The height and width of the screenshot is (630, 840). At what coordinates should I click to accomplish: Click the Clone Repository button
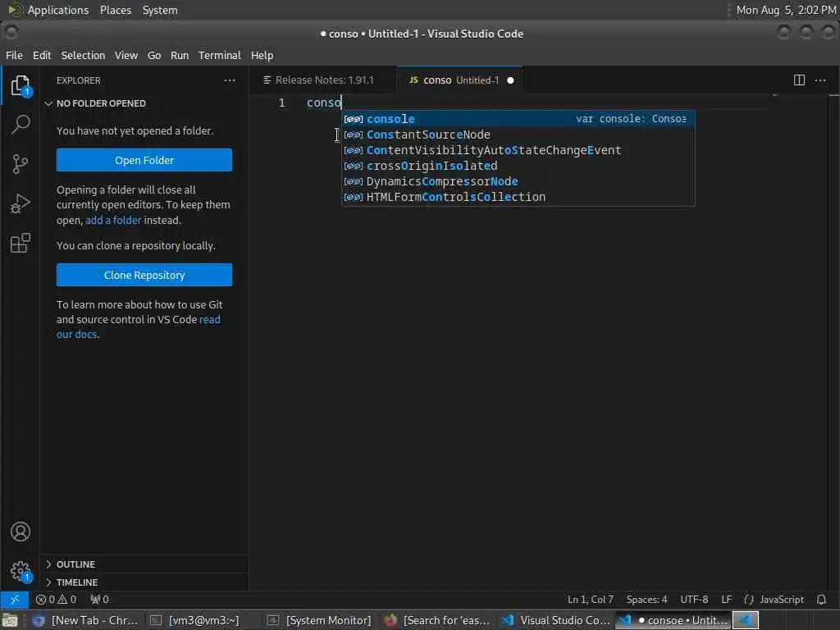click(144, 275)
